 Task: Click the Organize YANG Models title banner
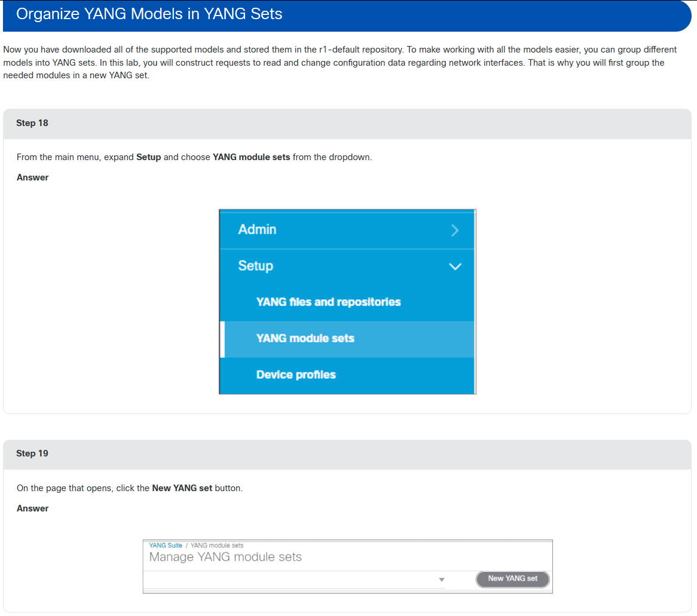click(x=347, y=16)
